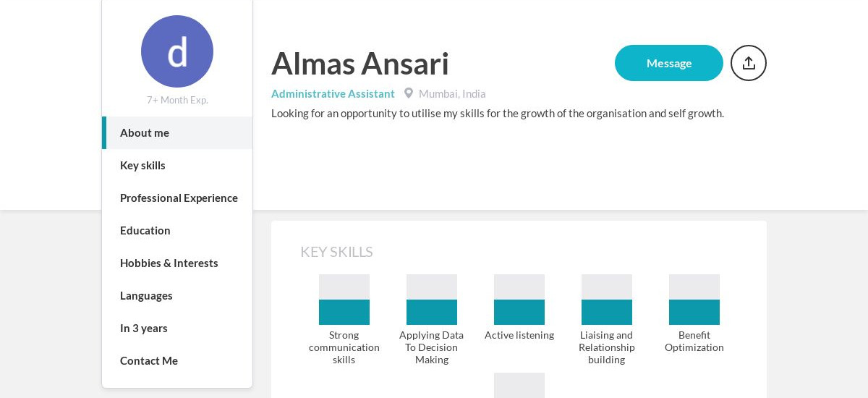Click the Benefit Optimization skill bar

694,300
